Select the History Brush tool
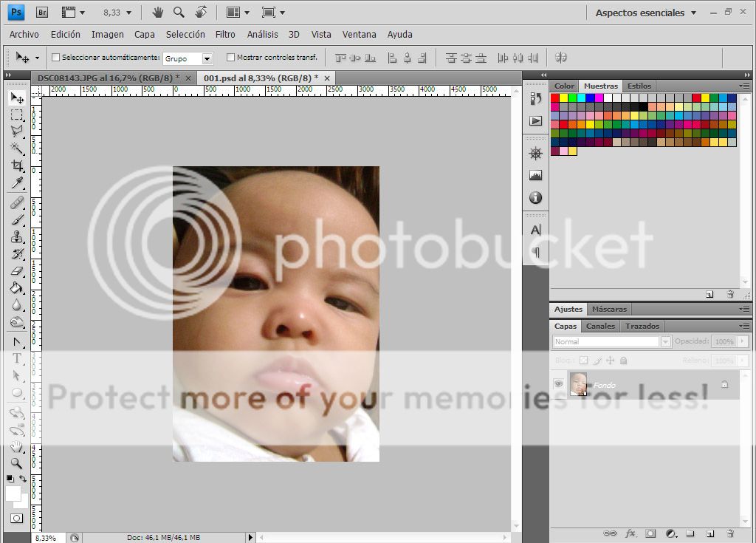The height and width of the screenshot is (543, 756). 17,254
